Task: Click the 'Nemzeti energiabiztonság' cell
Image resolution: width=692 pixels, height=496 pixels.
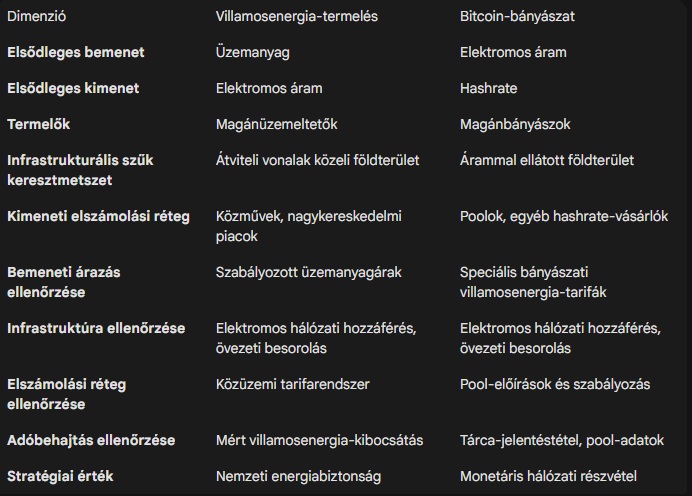Action: (298, 476)
